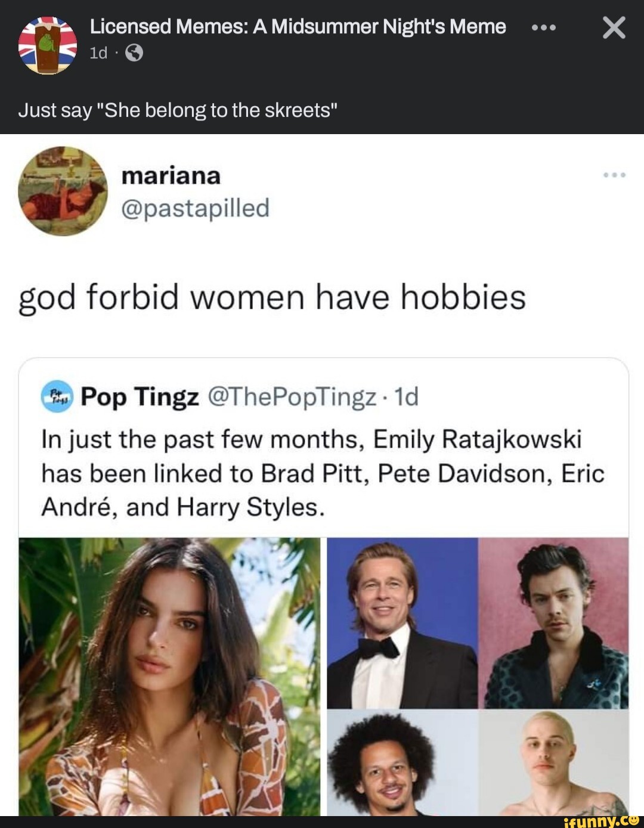The width and height of the screenshot is (644, 828).
Task: Click mariana's round profile picture
Action: [x=63, y=191]
